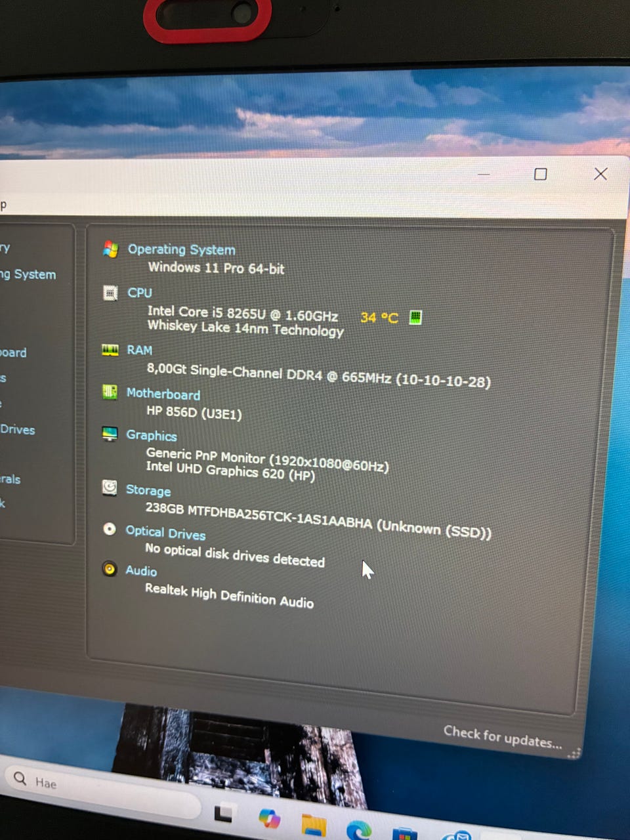
Task: Select the cut-off 'ng System' sidebar entry
Action: [x=28, y=274]
